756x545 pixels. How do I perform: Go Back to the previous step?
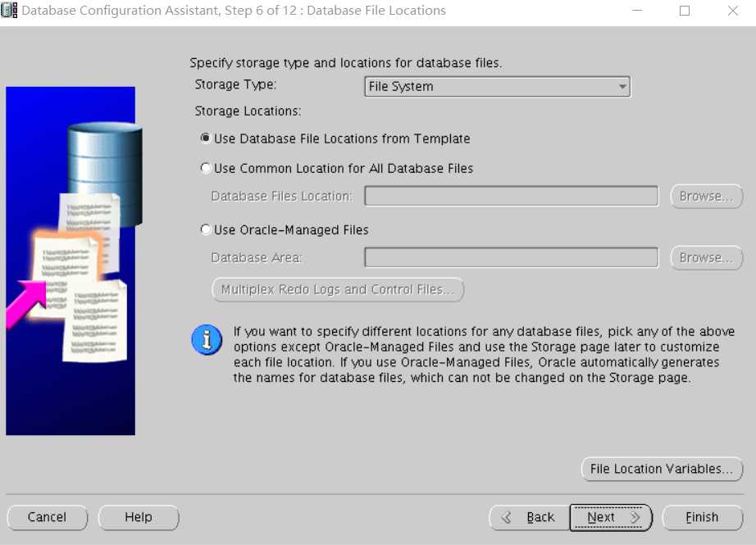pyautogui.click(x=530, y=517)
